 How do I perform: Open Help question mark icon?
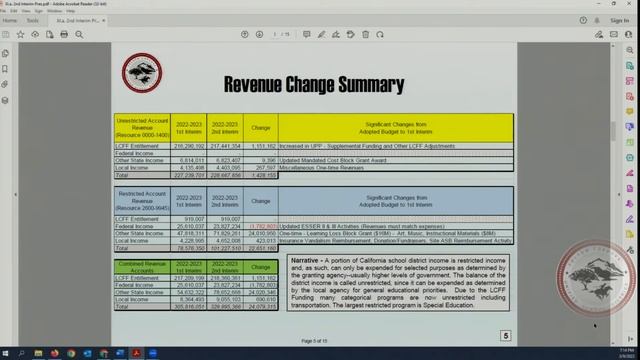point(583,20)
